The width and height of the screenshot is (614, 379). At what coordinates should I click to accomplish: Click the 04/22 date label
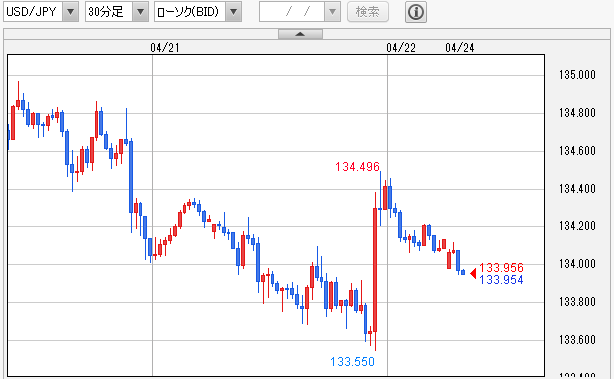401,48
